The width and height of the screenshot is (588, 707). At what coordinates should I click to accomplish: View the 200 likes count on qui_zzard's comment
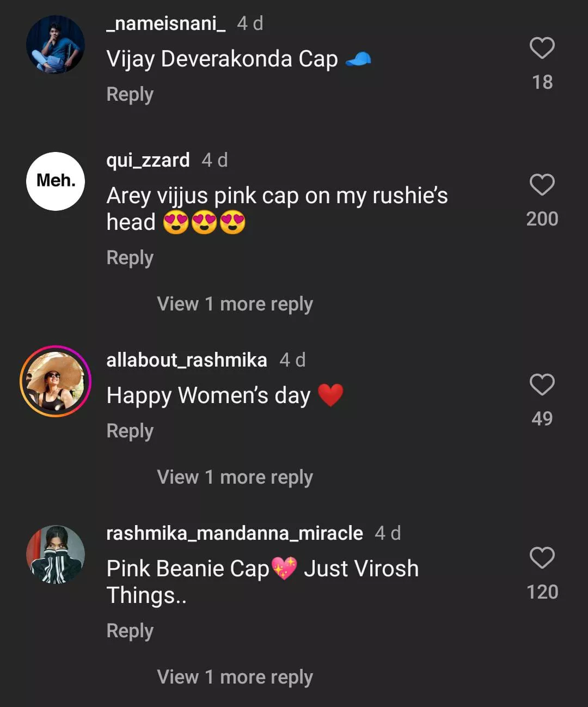[542, 219]
